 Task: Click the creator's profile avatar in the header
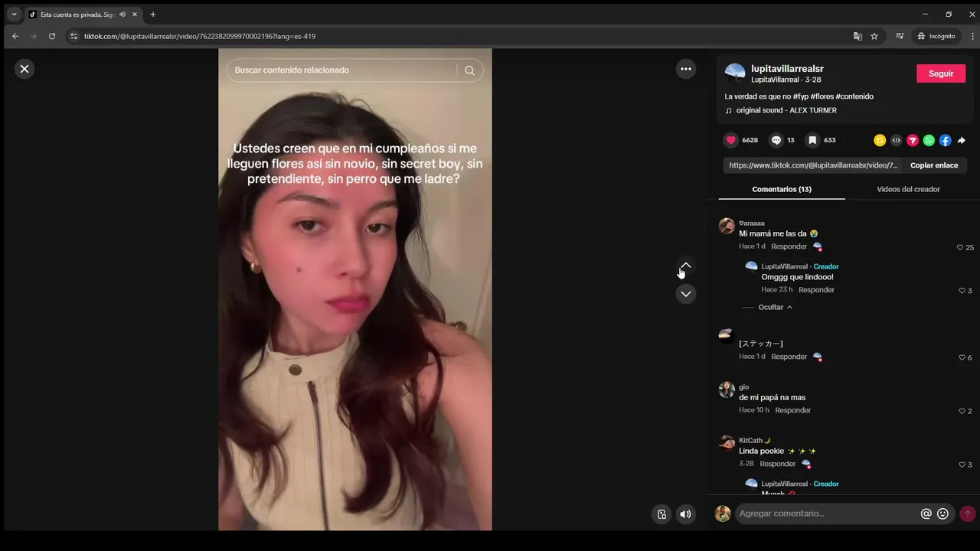(735, 73)
